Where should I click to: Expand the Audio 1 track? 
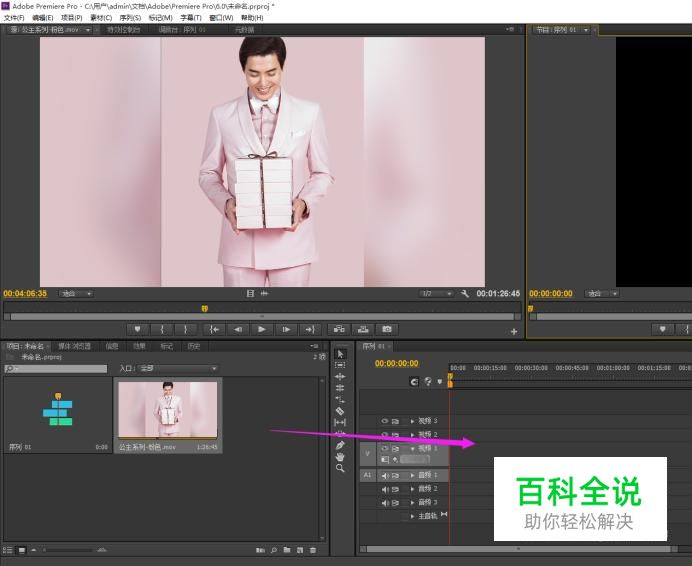click(412, 475)
